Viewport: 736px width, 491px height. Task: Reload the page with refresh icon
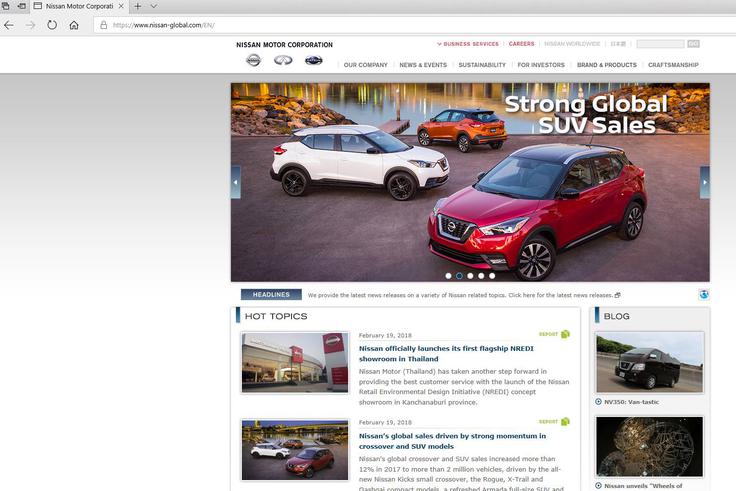click(52, 25)
